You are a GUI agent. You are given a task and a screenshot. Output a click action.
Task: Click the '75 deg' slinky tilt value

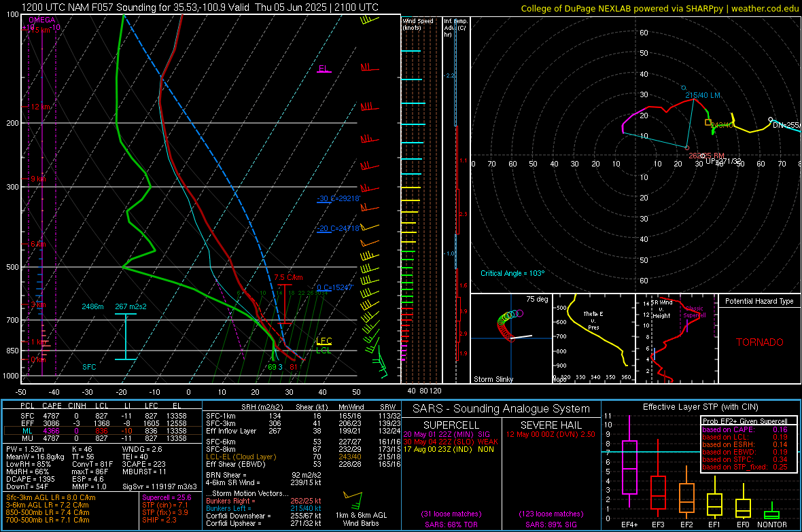[537, 299]
